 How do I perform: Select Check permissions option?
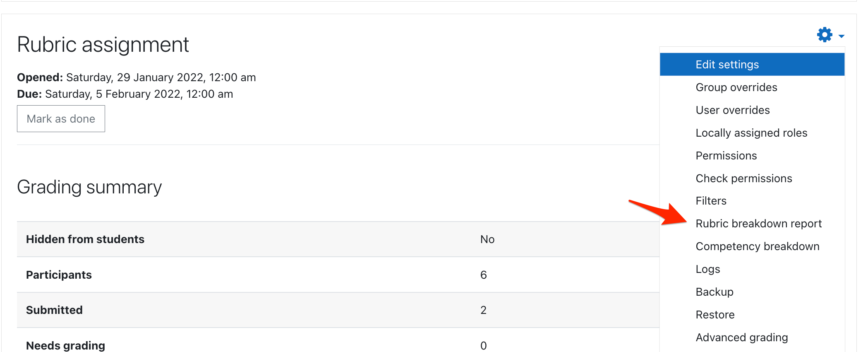click(x=743, y=178)
